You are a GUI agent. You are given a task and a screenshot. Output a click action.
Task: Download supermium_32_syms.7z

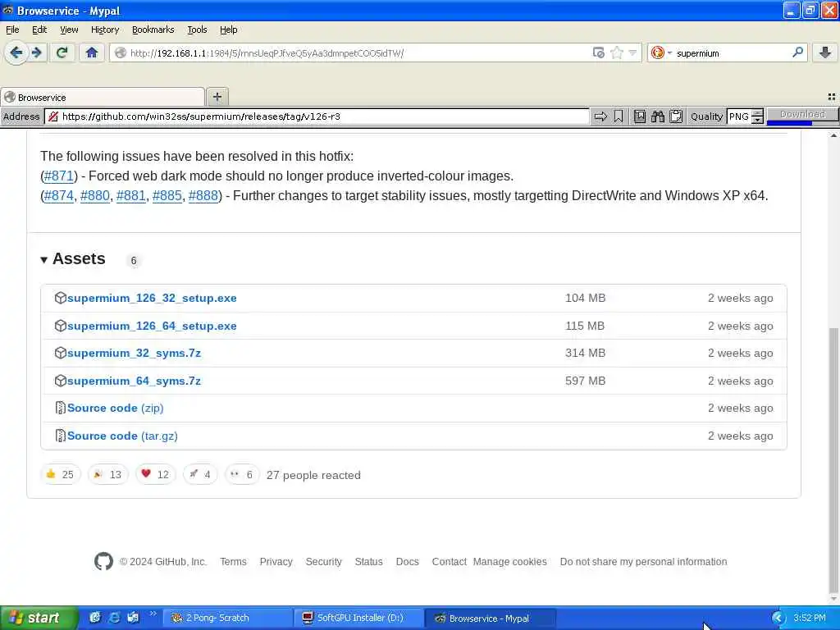pos(134,353)
